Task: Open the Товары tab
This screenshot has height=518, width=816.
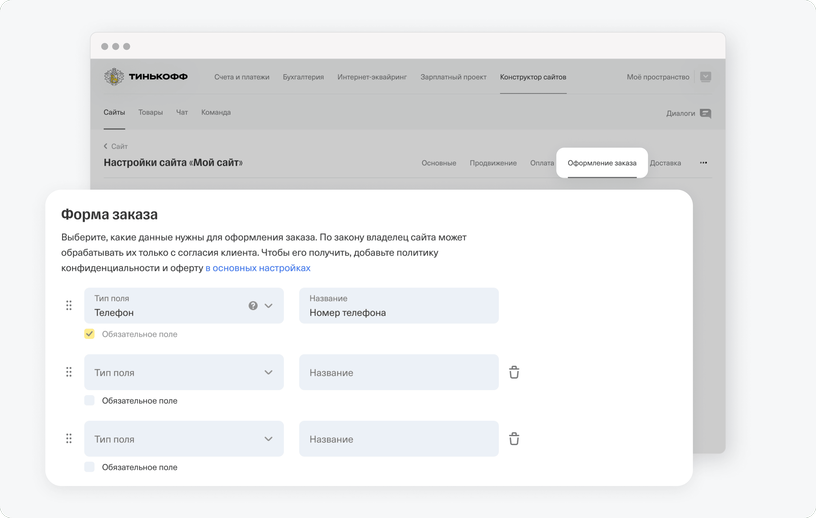Action: tap(150, 112)
